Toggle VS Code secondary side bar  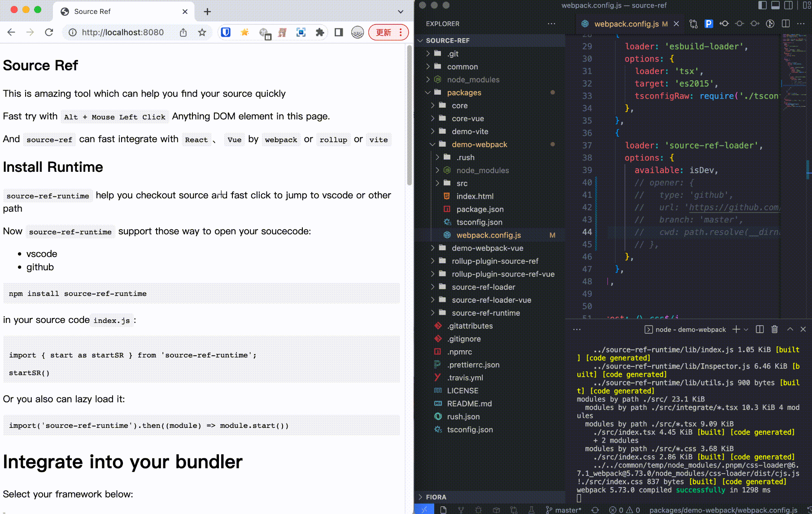[788, 5]
